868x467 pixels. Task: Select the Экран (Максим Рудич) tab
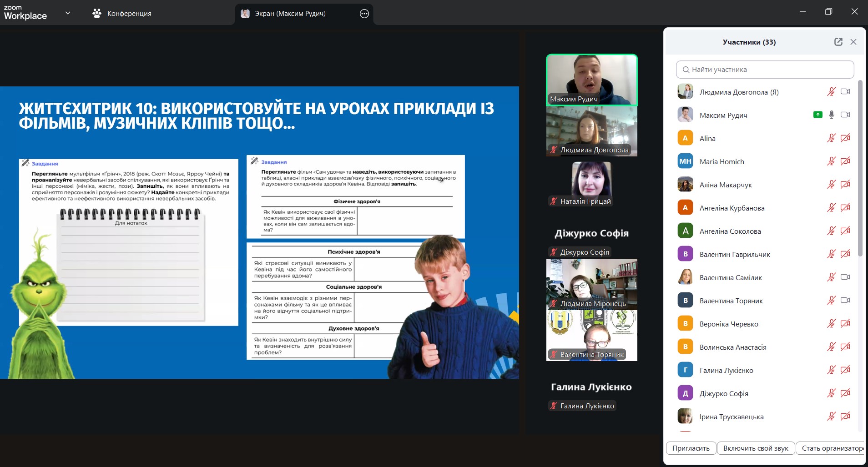[x=290, y=14]
